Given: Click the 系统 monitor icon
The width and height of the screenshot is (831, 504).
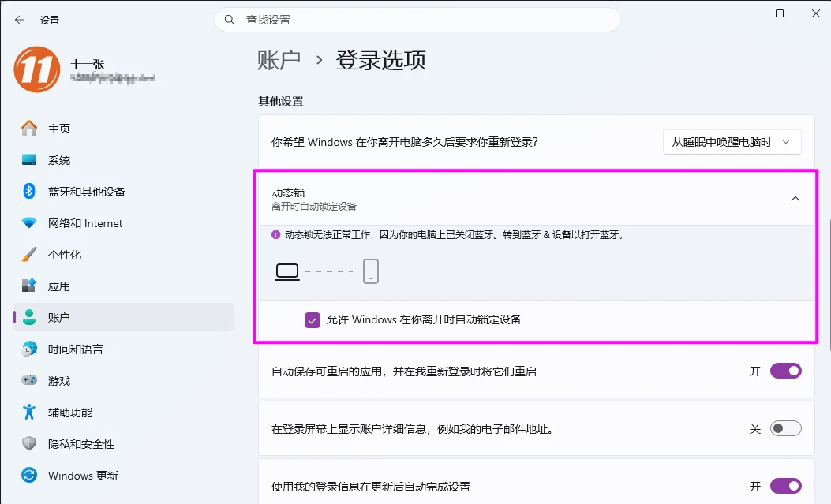Looking at the screenshot, I should (29, 160).
